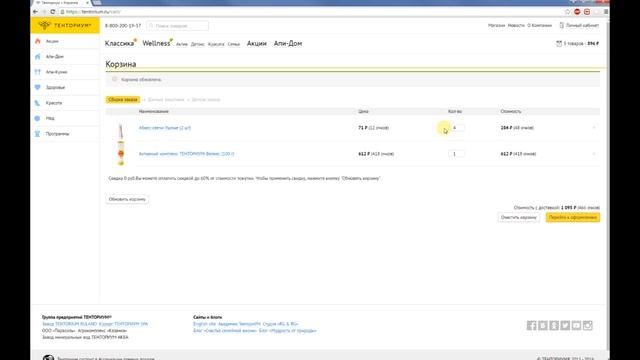Viewport: 640px width, 360px height.
Task: Open the browser hamburger menu
Action: [606, 12]
